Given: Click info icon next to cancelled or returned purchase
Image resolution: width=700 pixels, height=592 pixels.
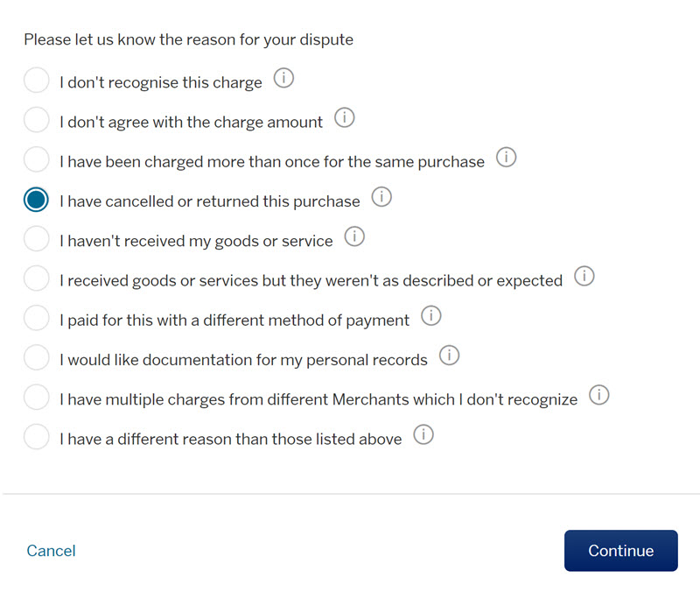Looking at the screenshot, I should [381, 197].
